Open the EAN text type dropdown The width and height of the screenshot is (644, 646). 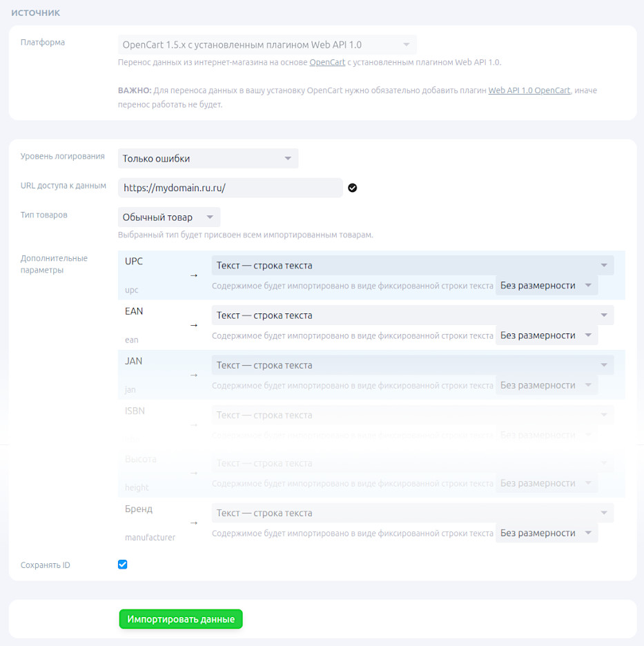point(412,315)
